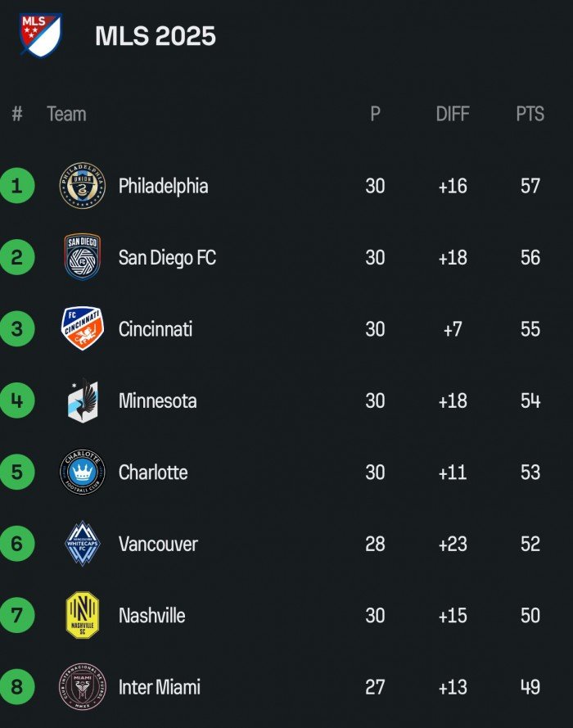Select the Charlotte FC crest
The image size is (573, 728).
pos(82,473)
